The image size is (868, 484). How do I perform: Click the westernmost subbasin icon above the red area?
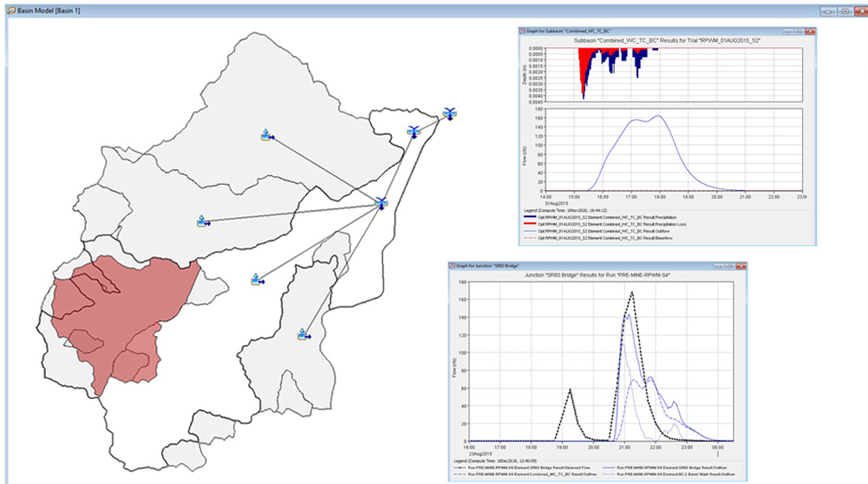point(203,221)
